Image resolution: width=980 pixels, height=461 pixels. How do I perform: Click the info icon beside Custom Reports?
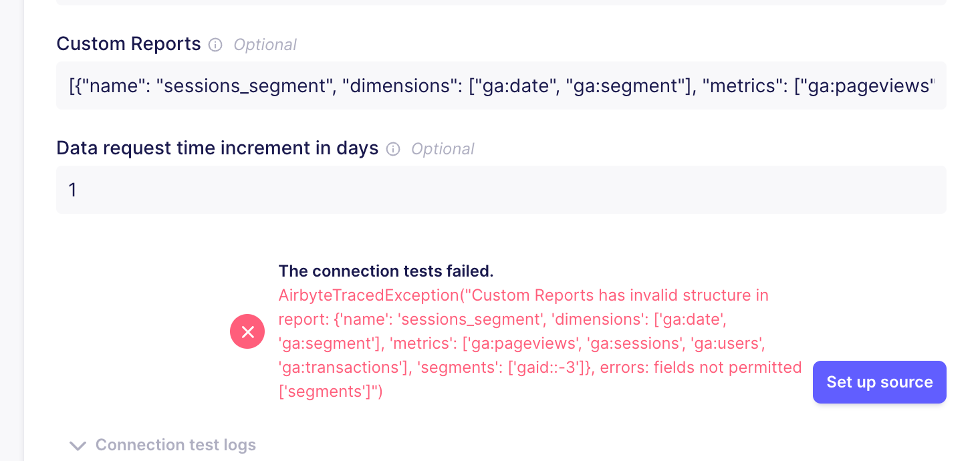pos(215,45)
